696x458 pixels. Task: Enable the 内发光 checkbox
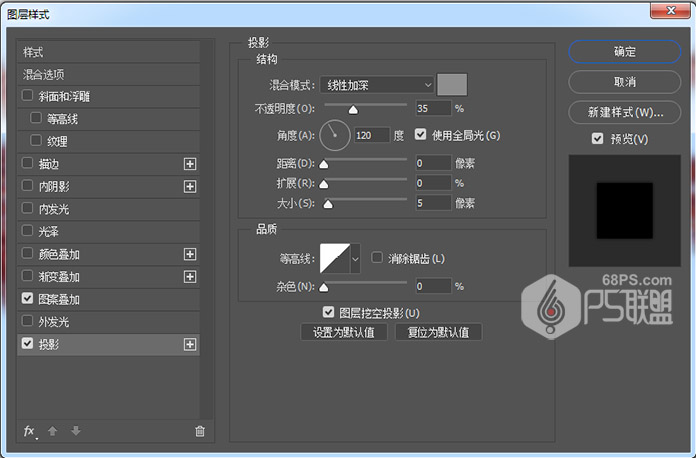point(28,208)
